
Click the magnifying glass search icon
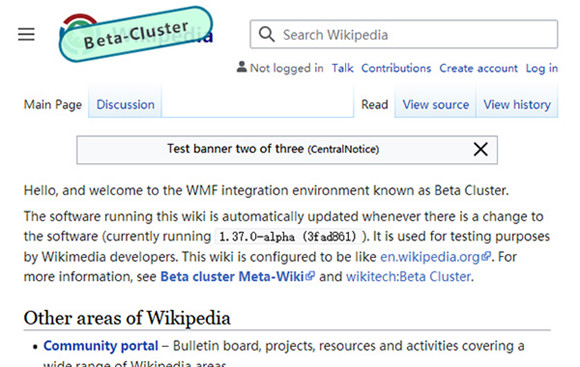[266, 34]
